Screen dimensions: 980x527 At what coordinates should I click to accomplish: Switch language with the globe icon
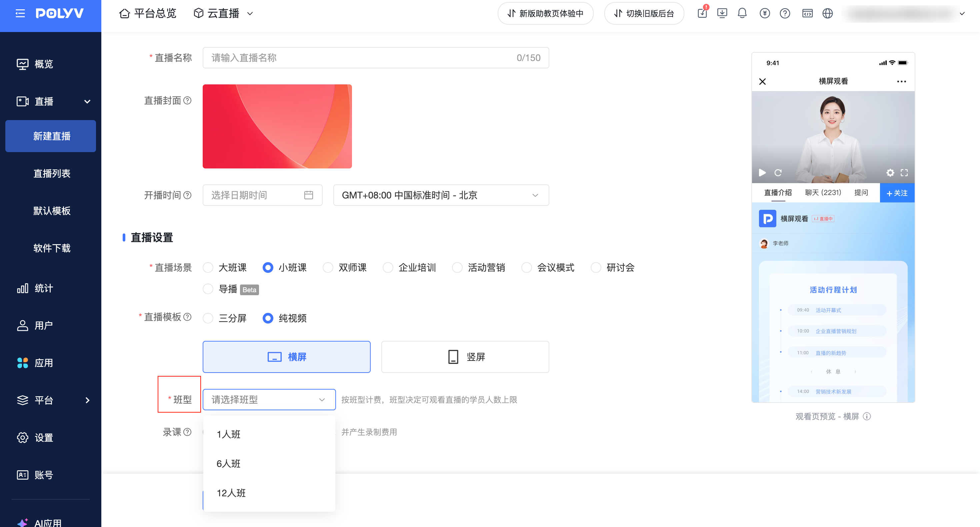[827, 13]
